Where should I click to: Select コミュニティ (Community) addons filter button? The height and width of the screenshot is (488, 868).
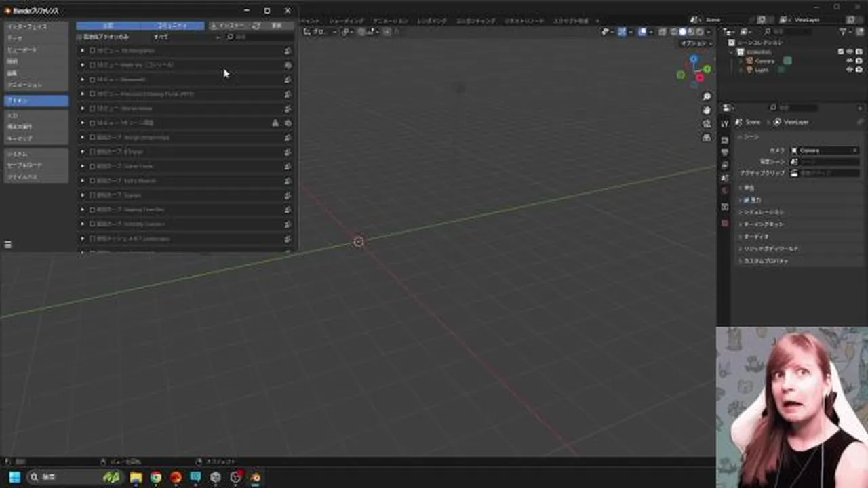click(172, 26)
